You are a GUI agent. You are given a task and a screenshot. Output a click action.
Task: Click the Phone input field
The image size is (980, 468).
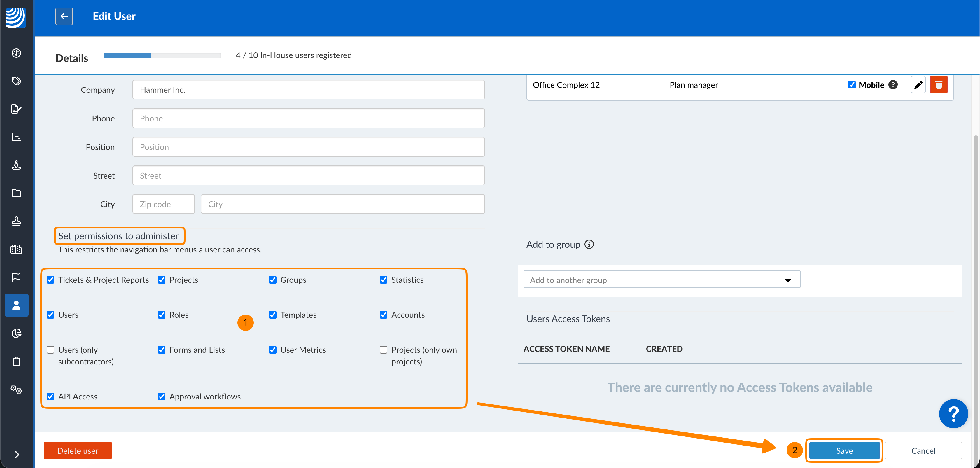tap(308, 118)
